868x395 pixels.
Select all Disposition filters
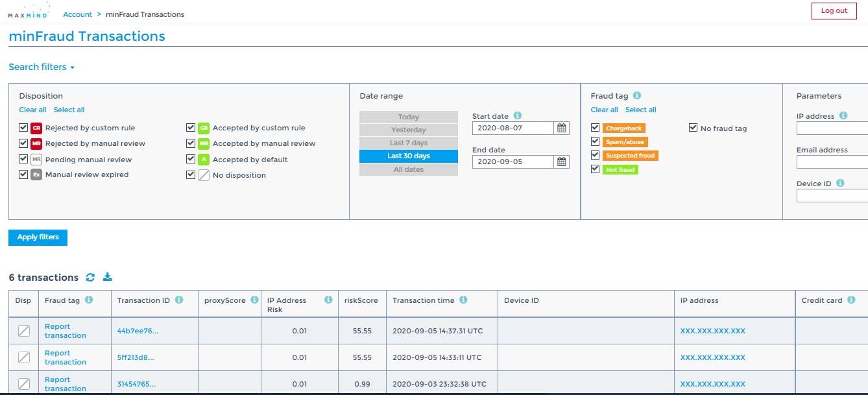click(69, 110)
